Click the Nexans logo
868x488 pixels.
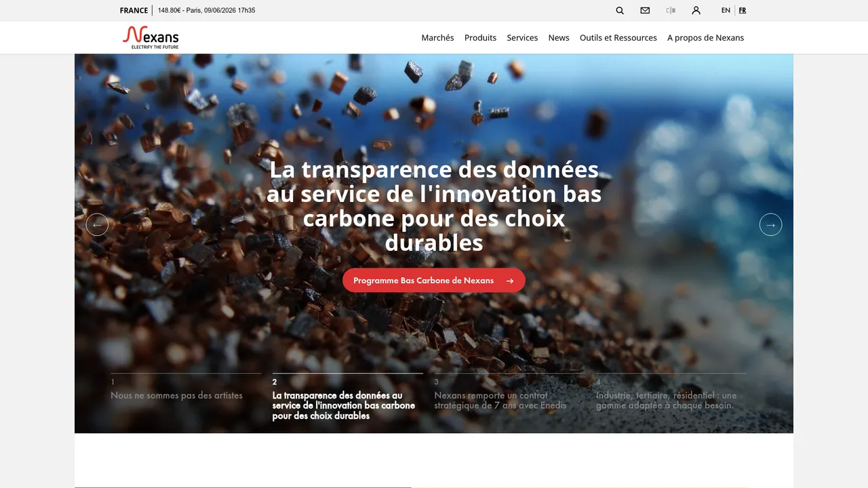151,37
